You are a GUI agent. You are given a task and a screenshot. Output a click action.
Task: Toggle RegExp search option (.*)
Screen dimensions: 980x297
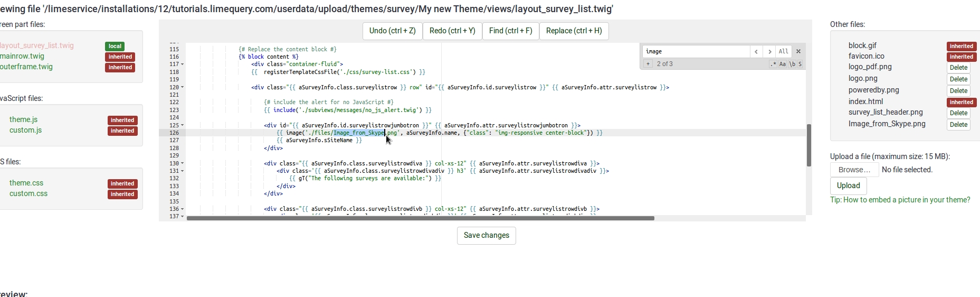773,64
